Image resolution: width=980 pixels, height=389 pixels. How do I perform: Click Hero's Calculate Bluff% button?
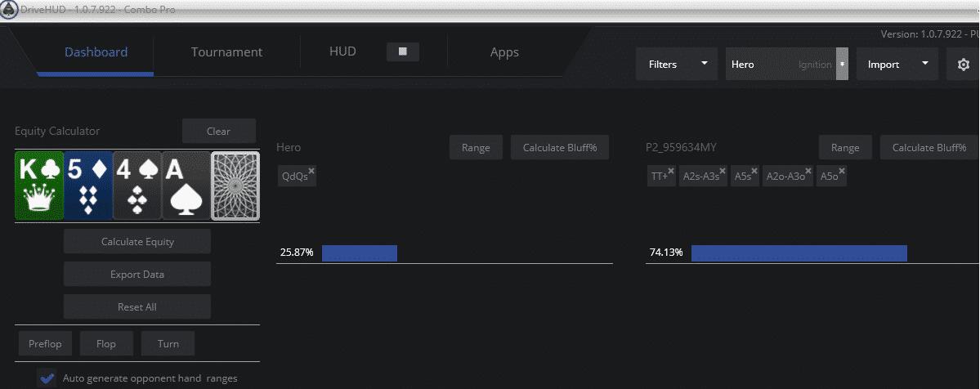coord(560,148)
